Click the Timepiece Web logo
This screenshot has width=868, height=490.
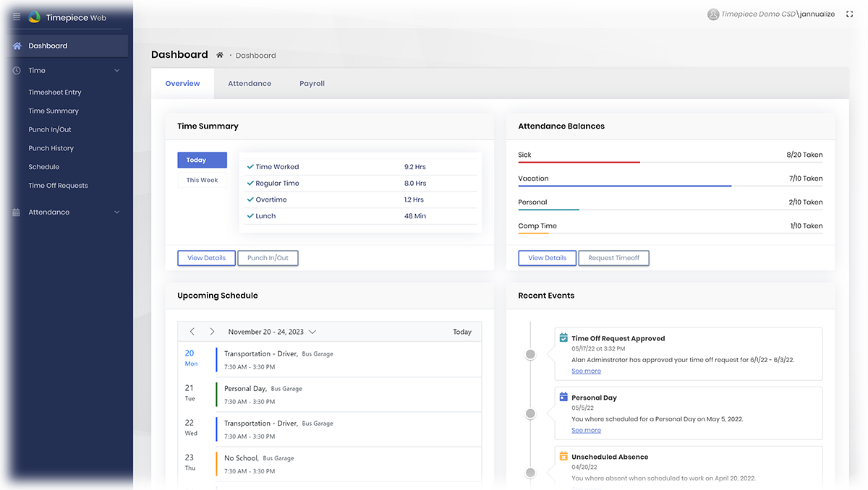[x=35, y=17]
